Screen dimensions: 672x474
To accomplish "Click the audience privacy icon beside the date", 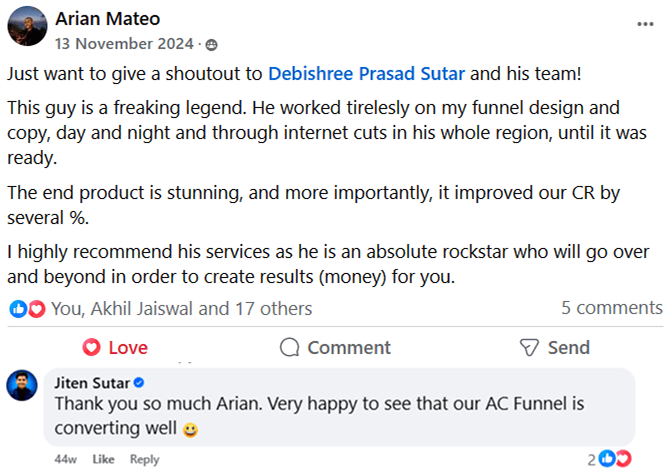I will click(211, 45).
